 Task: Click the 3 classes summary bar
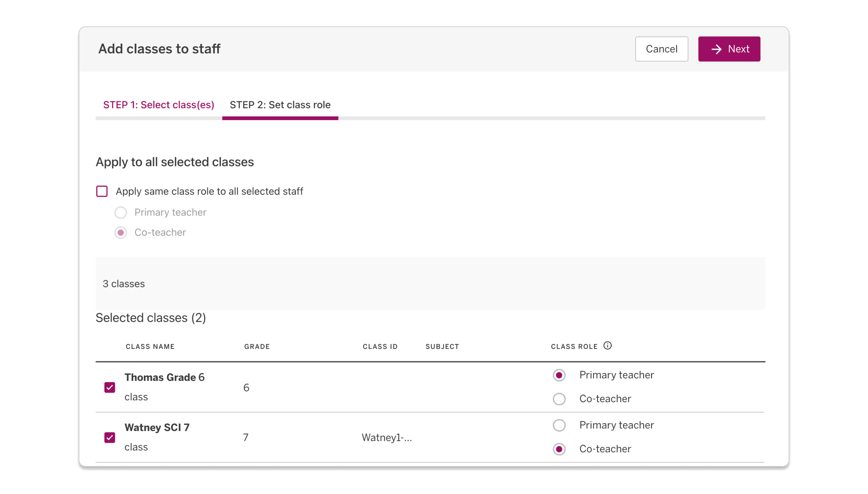(x=123, y=284)
